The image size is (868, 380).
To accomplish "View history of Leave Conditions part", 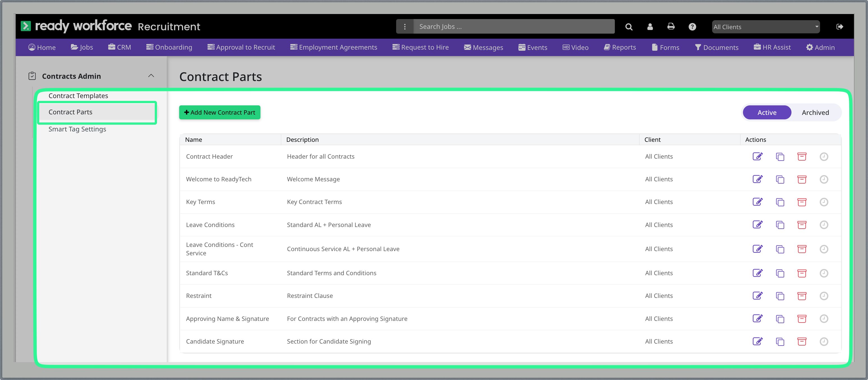I will pos(823,225).
